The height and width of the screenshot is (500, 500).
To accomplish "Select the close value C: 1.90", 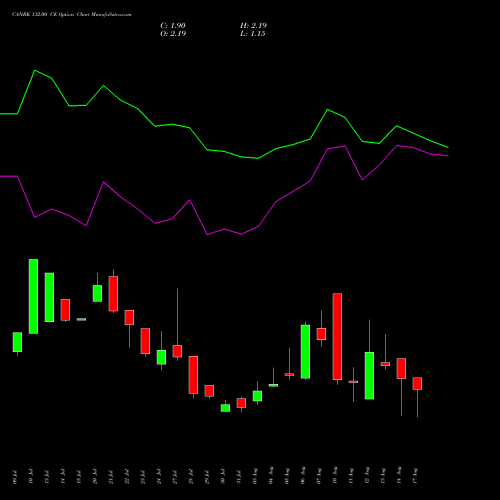I will pos(173,26).
